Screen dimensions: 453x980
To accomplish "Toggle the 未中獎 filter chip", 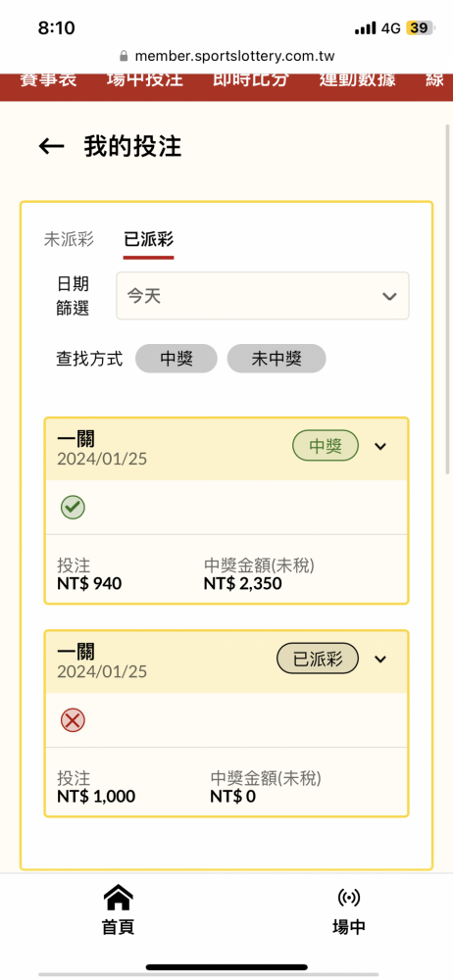I will pos(276,359).
